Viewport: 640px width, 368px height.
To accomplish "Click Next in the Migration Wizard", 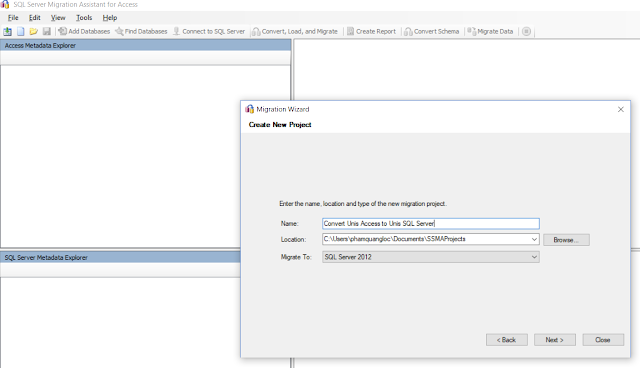I will [555, 340].
